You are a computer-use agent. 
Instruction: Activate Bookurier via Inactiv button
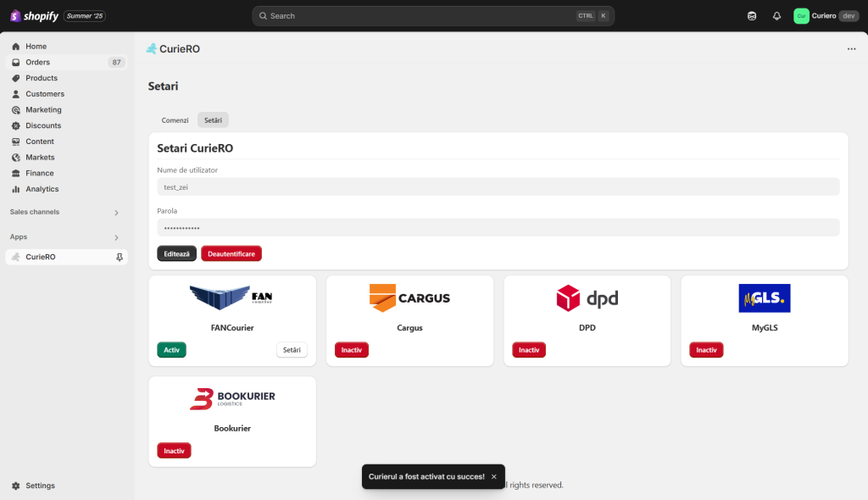(x=174, y=451)
